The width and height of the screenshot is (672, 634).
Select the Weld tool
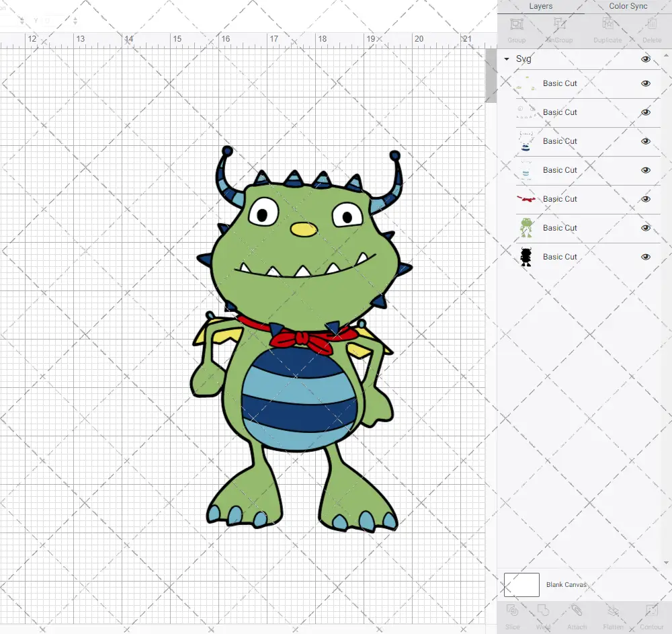[x=543, y=610]
